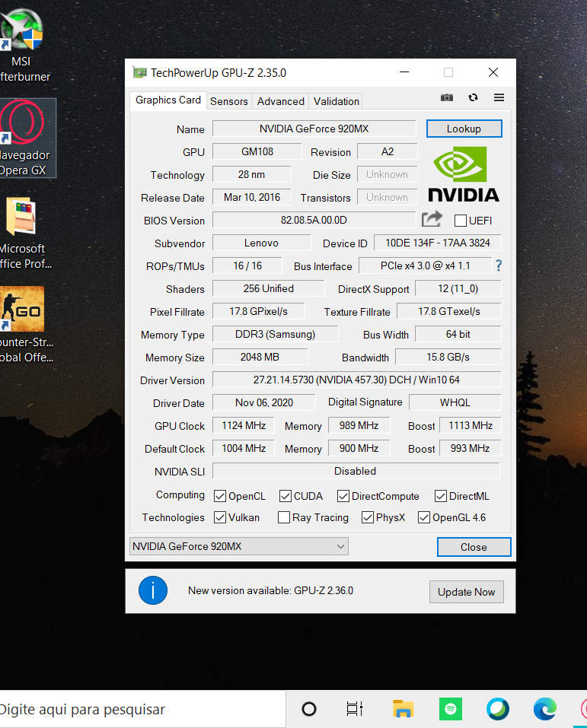Image resolution: width=587 pixels, height=728 pixels.
Task: Click the NVIDIA logo
Action: point(464,174)
